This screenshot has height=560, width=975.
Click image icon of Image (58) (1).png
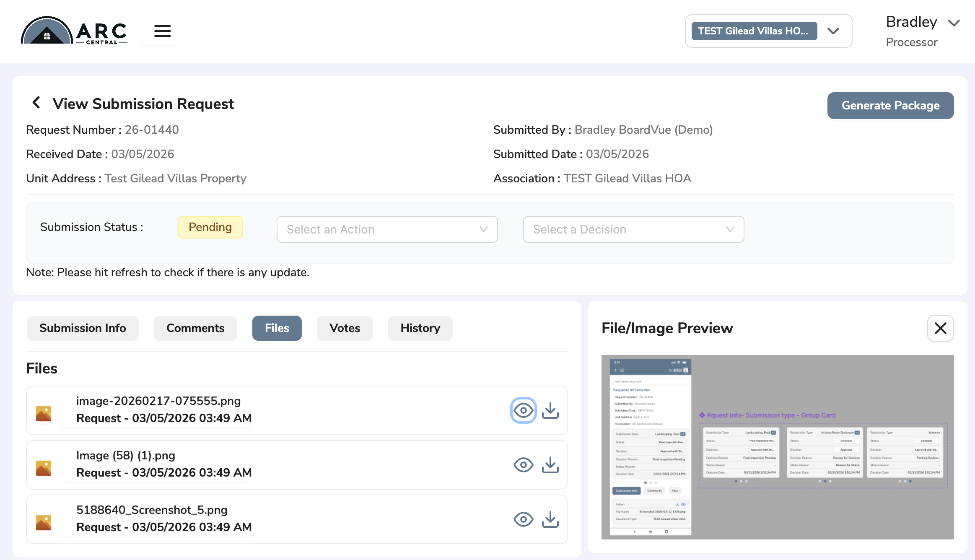tap(44, 468)
